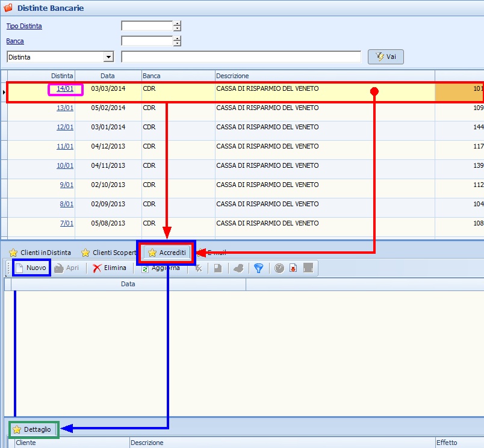Click the Nuovo toolbar button
The width and height of the screenshot is (484, 448).
pyautogui.click(x=31, y=268)
